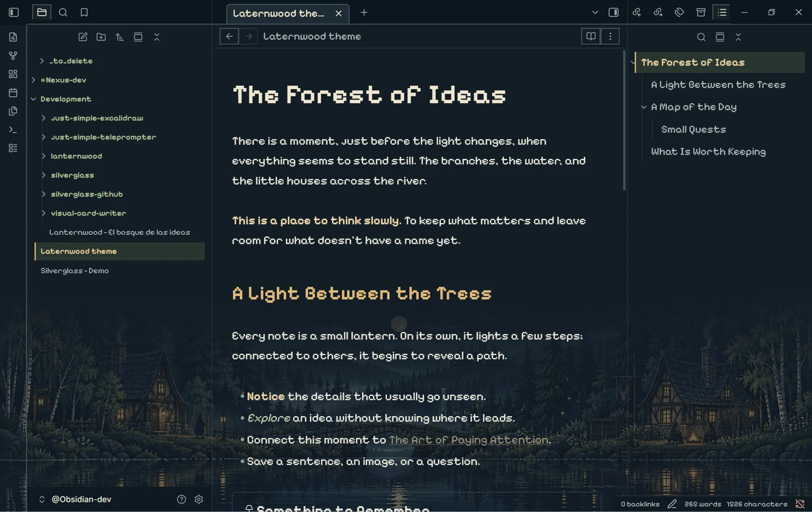Create a new folder in explorer
The image size is (812, 512).
pos(101,37)
